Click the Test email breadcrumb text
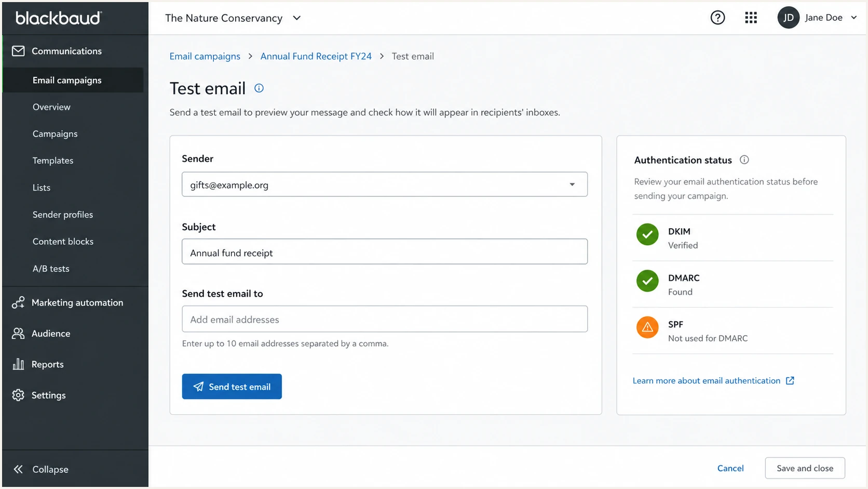 413,56
